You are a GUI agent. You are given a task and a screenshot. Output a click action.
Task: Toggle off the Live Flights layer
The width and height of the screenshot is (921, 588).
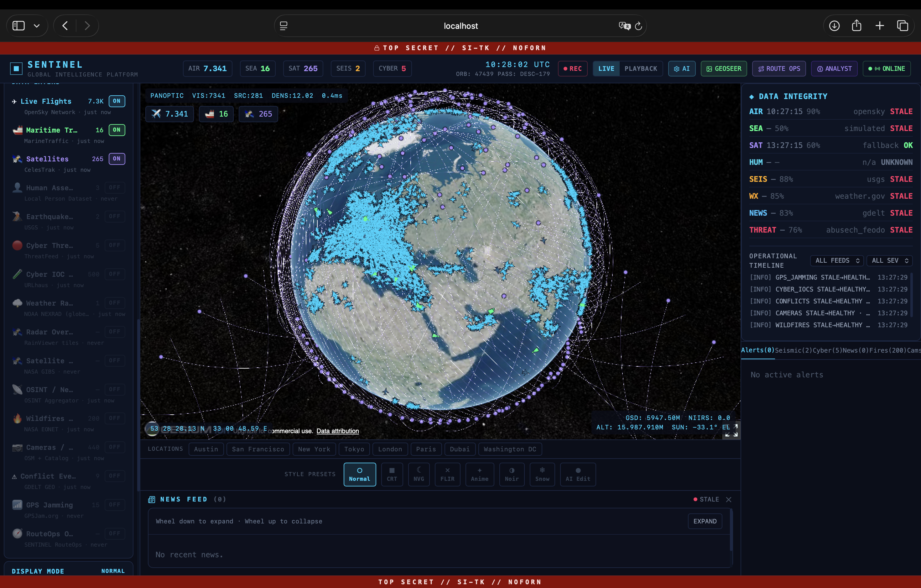pos(117,101)
